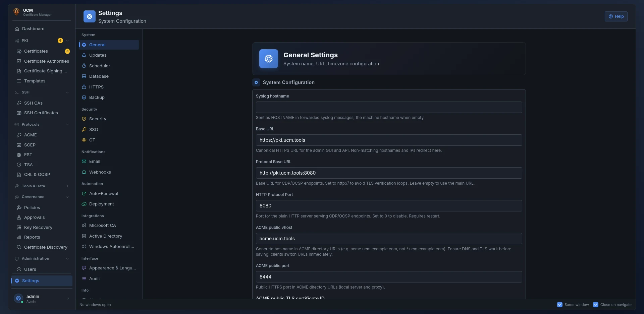
Task: Click the ACME public port field
Action: coord(389,277)
